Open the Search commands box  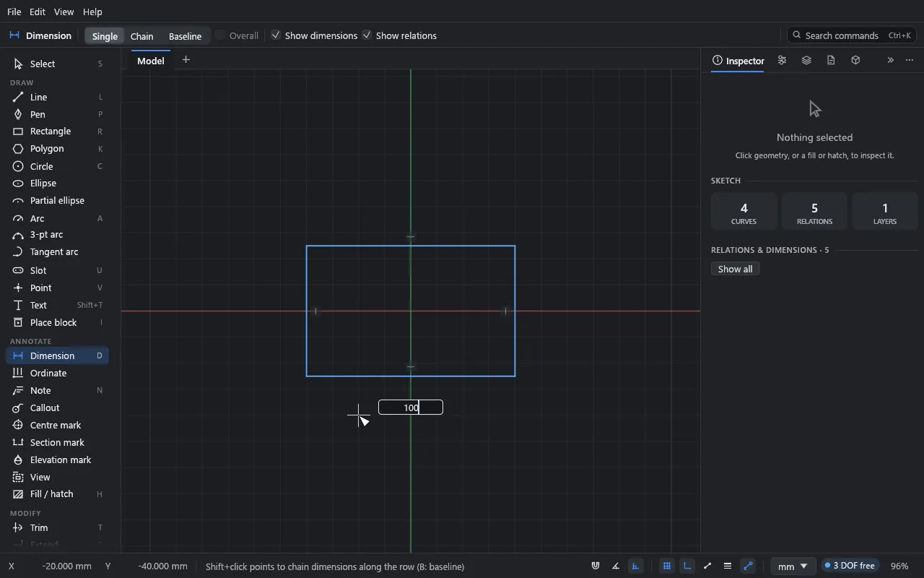click(853, 35)
